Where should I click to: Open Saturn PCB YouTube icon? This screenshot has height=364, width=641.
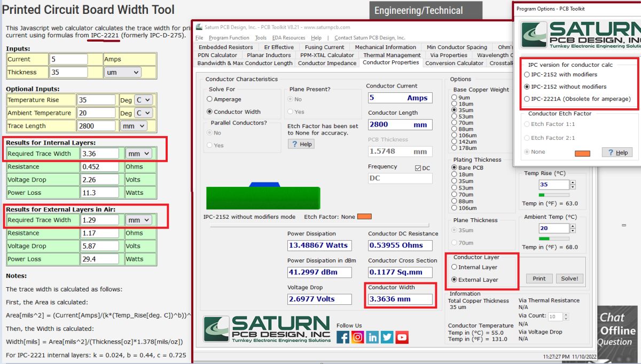click(x=402, y=337)
